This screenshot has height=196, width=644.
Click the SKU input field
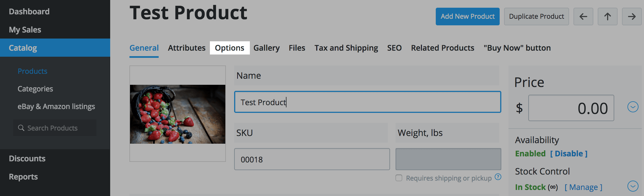click(x=312, y=159)
